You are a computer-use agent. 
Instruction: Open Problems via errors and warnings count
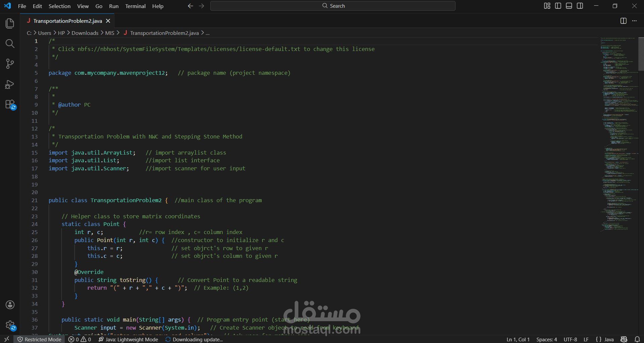(80, 339)
